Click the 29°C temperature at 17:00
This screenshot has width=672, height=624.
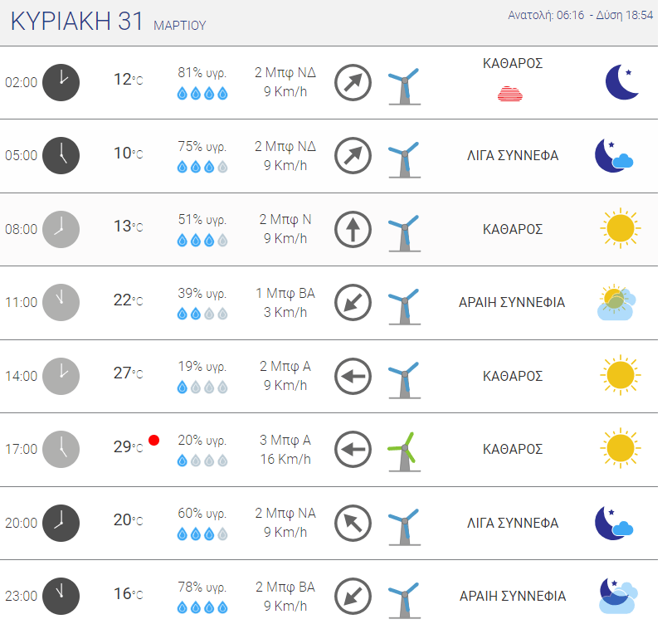click(128, 447)
